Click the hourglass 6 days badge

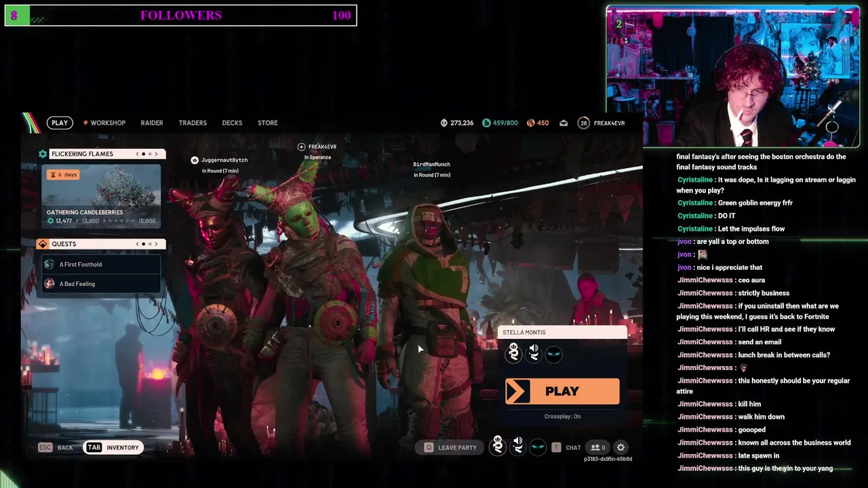click(x=63, y=174)
